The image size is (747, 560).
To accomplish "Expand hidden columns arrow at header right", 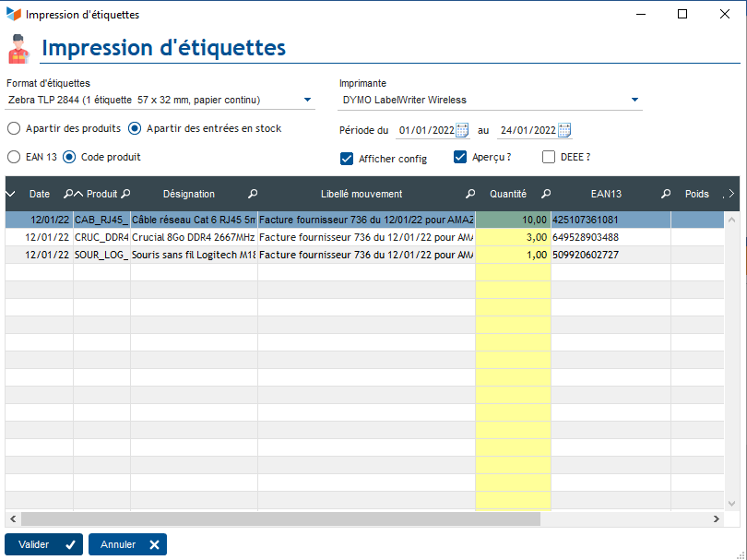I will point(731,195).
